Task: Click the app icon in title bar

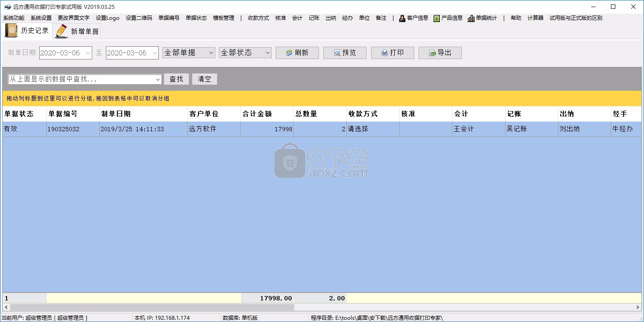Action: (x=7, y=7)
